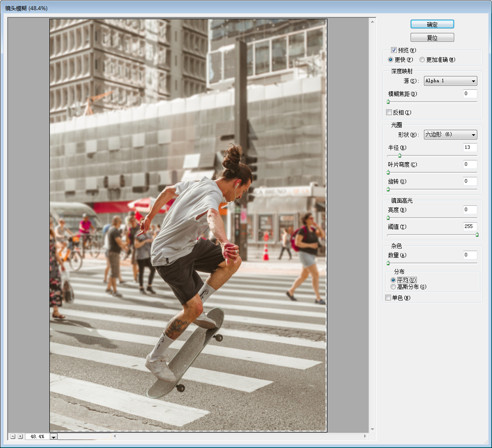
Task: Open the 源 source dropdown showing Alpha 1
Action: coord(450,81)
